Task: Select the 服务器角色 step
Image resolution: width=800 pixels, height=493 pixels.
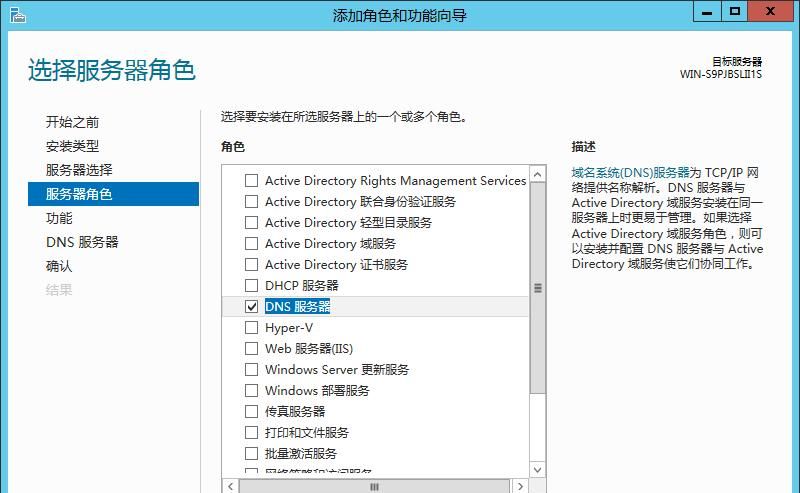Action: pyautogui.click(x=113, y=194)
